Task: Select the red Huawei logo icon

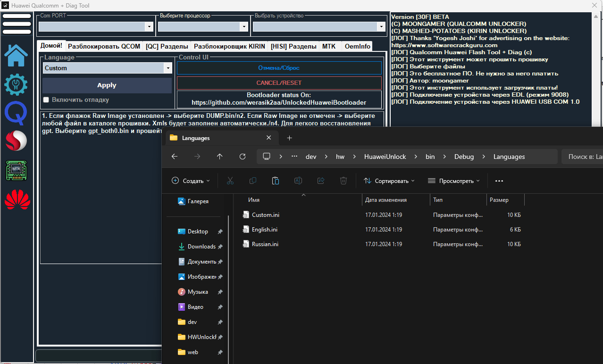Action: [17, 199]
